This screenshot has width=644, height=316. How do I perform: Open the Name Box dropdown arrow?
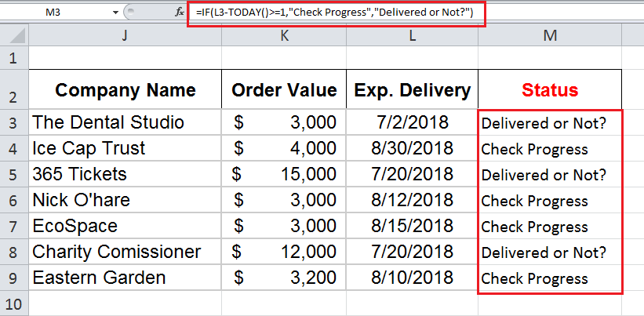pos(116,13)
